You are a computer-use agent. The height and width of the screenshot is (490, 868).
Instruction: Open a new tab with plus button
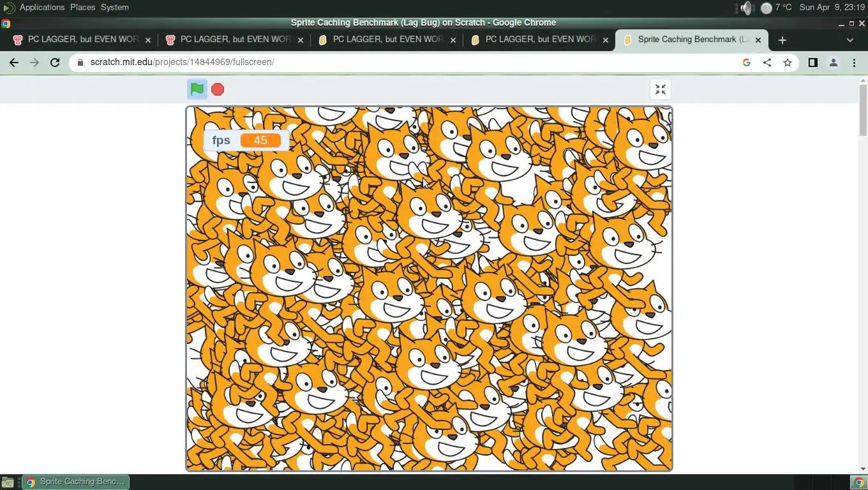[x=782, y=40]
